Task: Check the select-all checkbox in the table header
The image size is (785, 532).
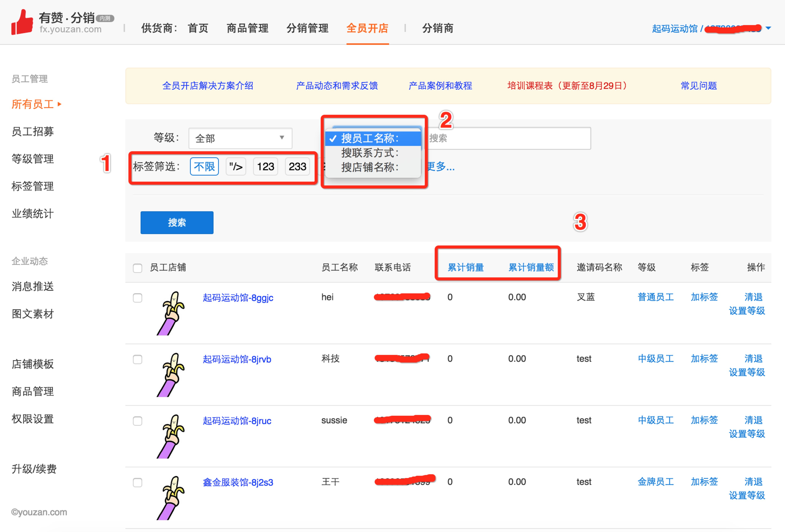Action: pos(138,268)
